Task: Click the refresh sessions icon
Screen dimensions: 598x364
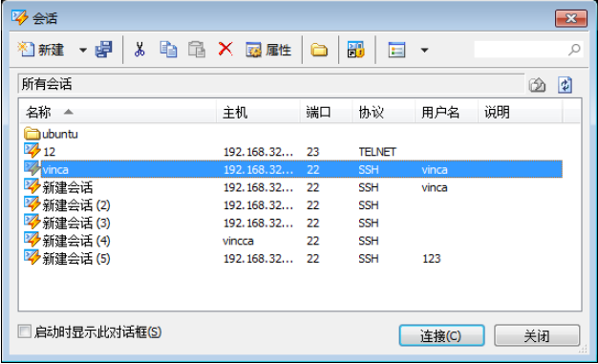Action: click(x=565, y=85)
